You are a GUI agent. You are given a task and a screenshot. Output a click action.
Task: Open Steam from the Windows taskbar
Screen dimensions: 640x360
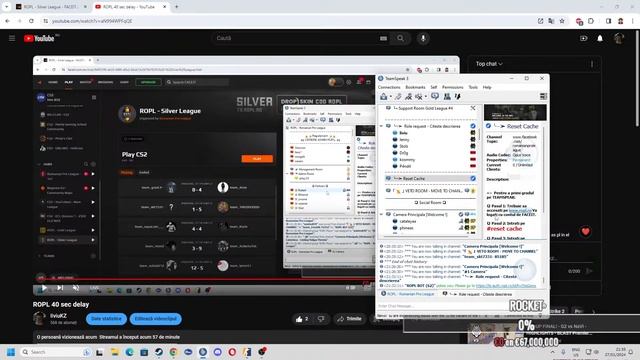coord(159,352)
